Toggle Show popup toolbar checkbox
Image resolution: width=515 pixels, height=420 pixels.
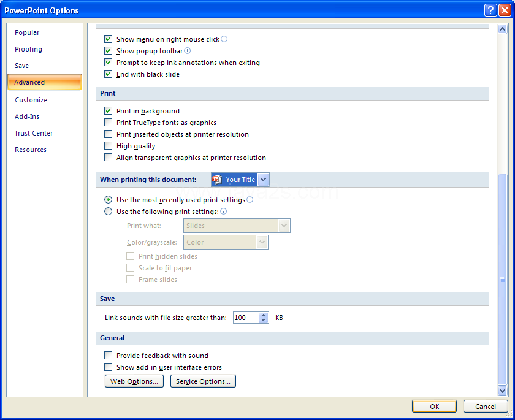108,50
